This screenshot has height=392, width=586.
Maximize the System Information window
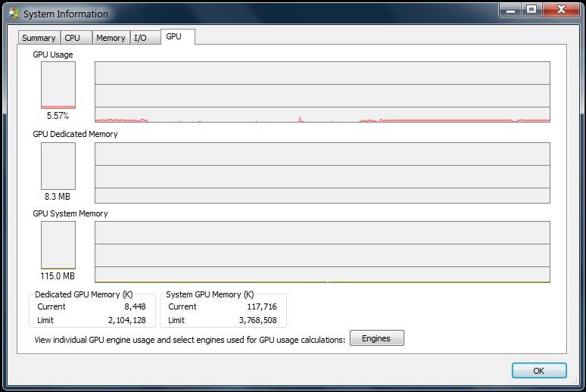click(x=531, y=10)
